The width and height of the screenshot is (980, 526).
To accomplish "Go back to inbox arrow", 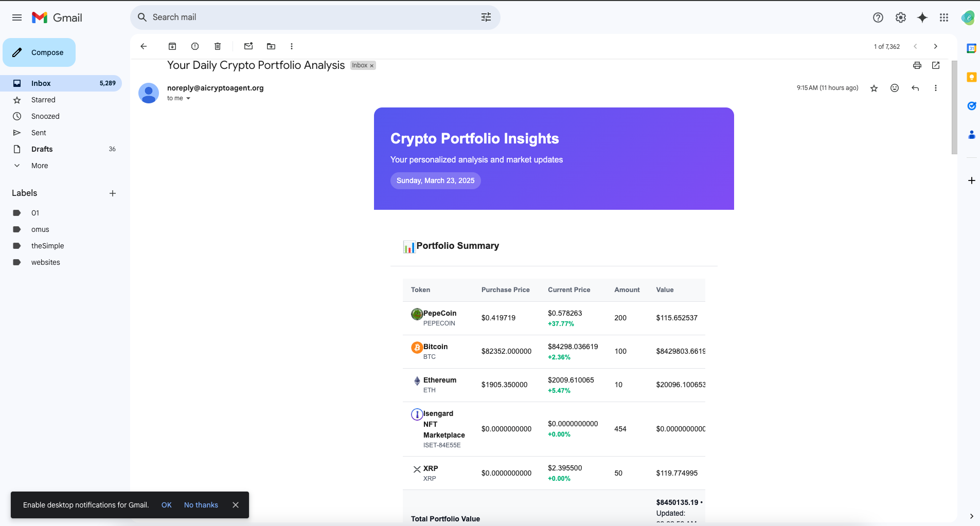I will point(144,46).
